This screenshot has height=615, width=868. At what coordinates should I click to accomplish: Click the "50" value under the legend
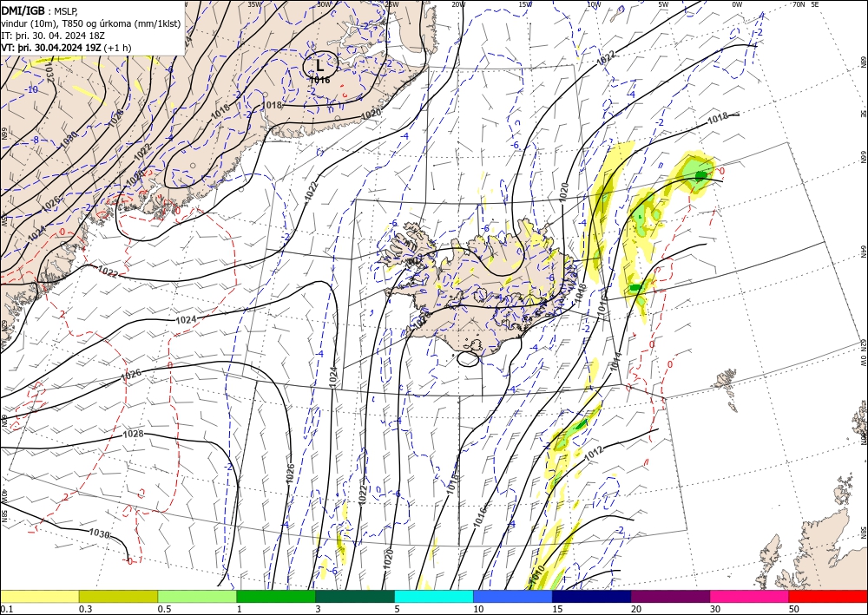[x=794, y=609]
